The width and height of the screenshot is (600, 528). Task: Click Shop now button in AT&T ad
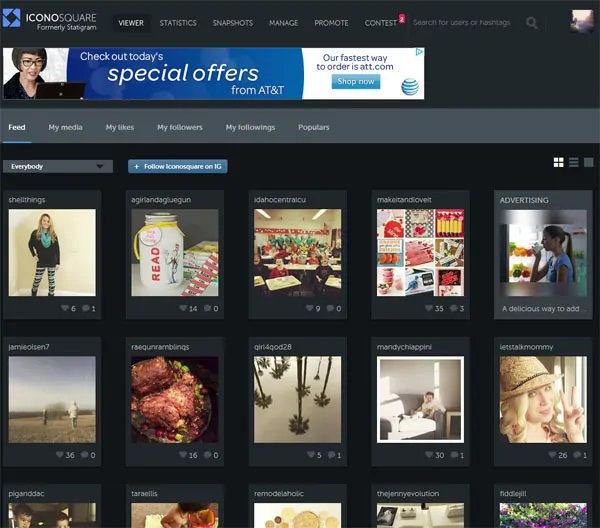pos(356,81)
